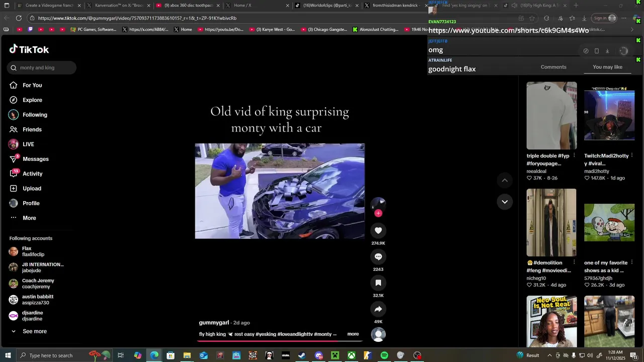Open '(3) Kanye West - Go...' bookmark

[x=272, y=30]
